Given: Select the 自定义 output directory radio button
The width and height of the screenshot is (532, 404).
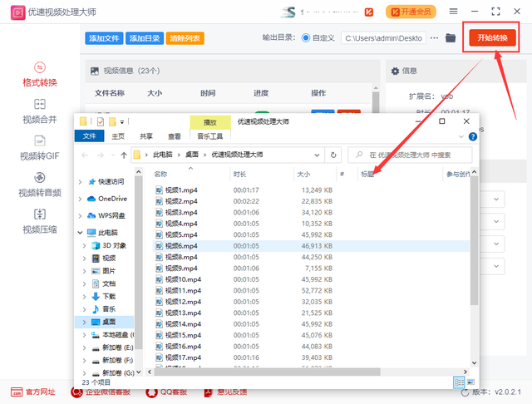Looking at the screenshot, I should tap(306, 38).
